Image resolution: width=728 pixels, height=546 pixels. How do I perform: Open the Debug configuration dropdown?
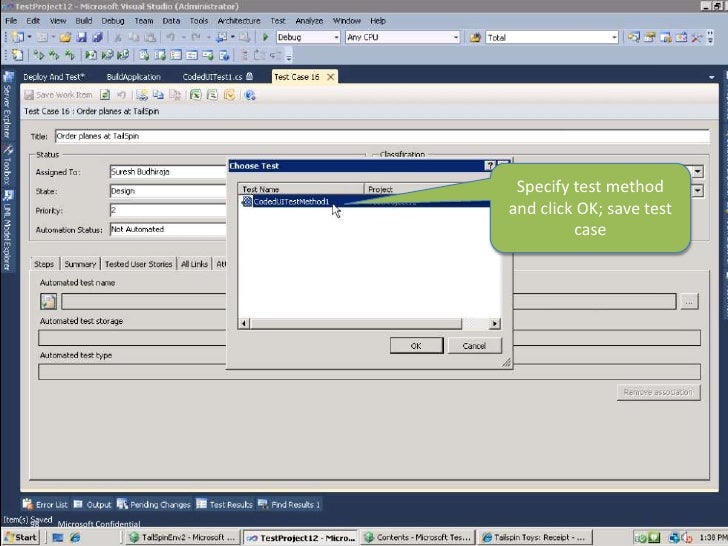337,38
